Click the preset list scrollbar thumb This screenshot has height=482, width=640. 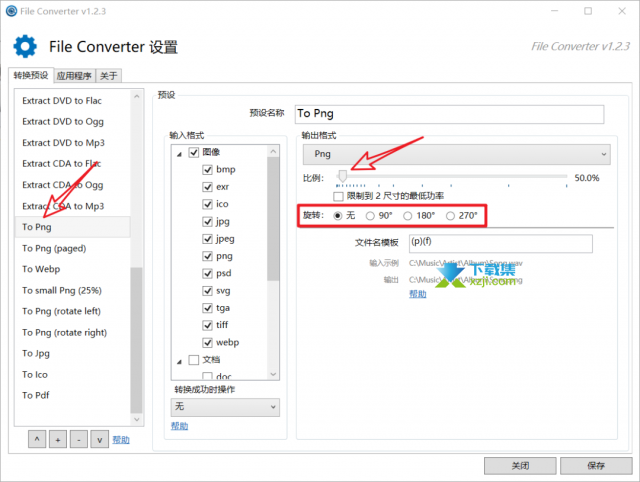coord(137,340)
